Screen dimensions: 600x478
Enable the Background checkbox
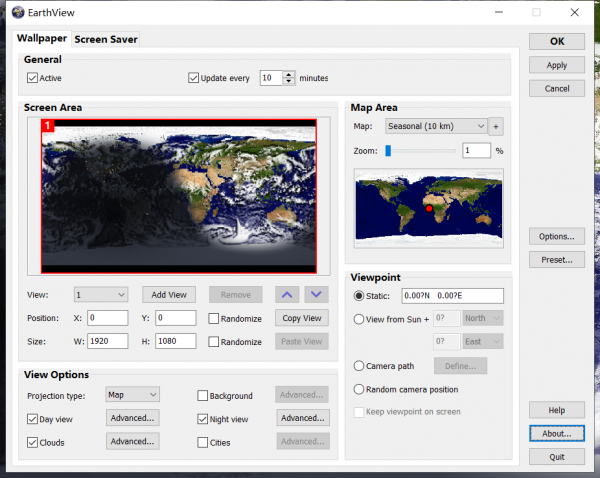pyautogui.click(x=202, y=396)
